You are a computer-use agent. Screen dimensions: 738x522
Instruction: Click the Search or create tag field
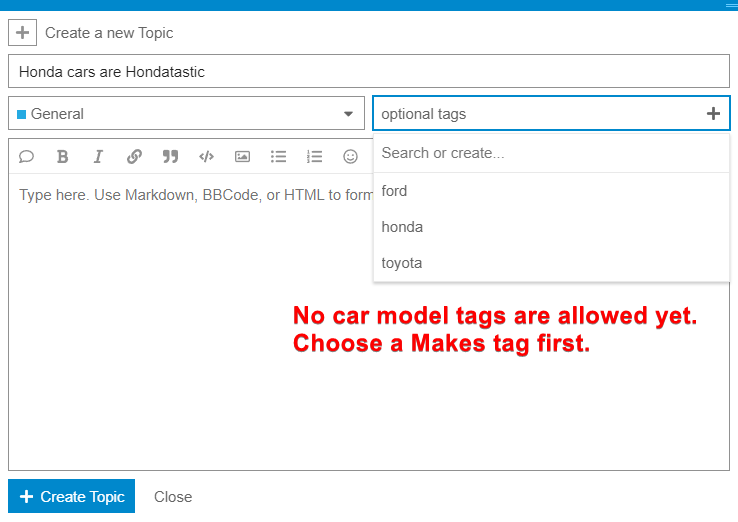551,153
